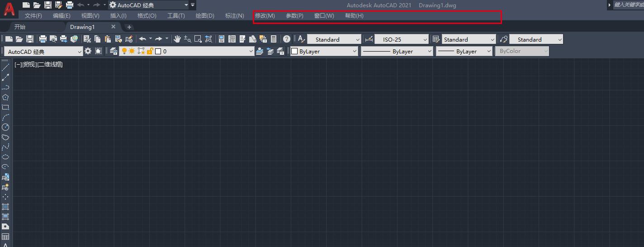
Task: Click Plot Preview in Standard toolbar
Action: click(53, 39)
